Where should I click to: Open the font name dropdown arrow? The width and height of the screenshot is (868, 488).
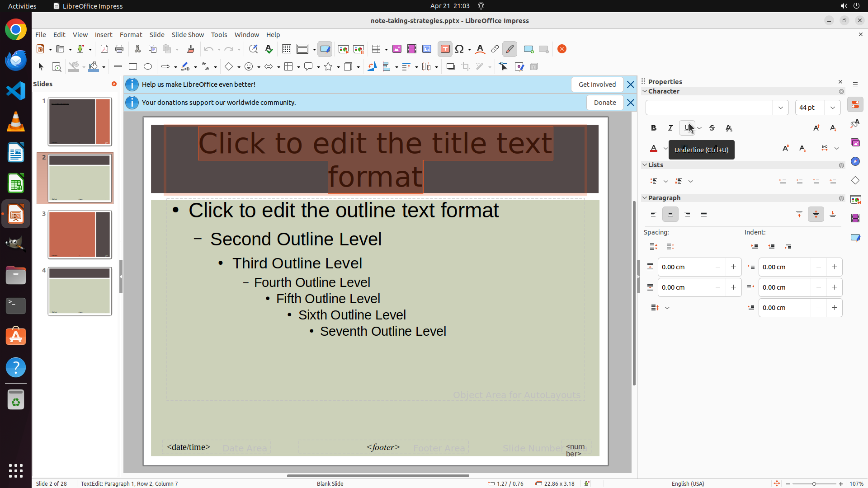[780, 108]
